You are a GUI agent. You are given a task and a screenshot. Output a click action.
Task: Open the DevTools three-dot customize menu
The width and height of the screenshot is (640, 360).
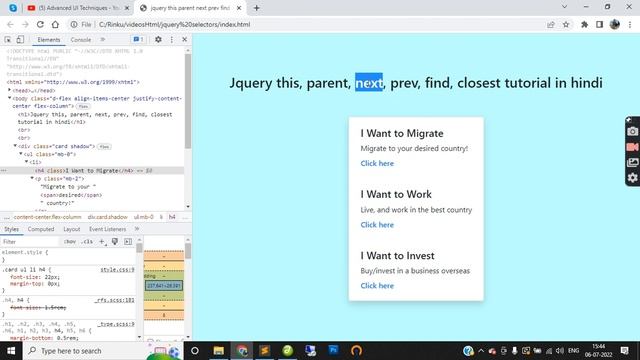(172, 40)
